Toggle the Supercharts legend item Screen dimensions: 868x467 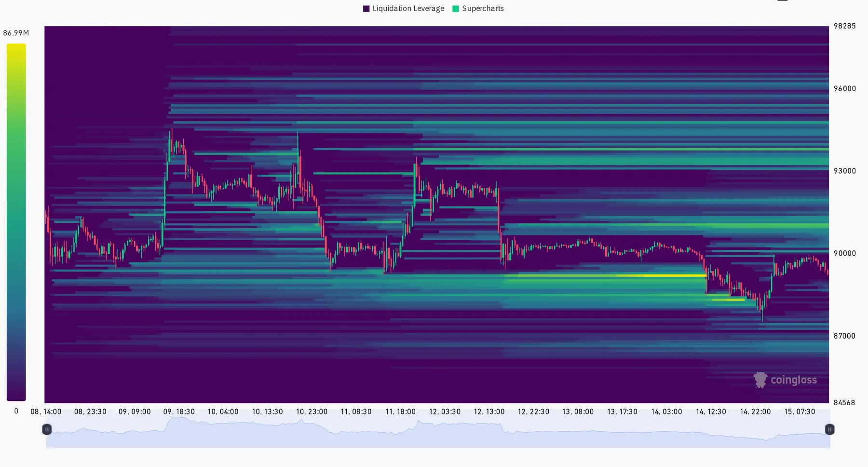coord(482,8)
